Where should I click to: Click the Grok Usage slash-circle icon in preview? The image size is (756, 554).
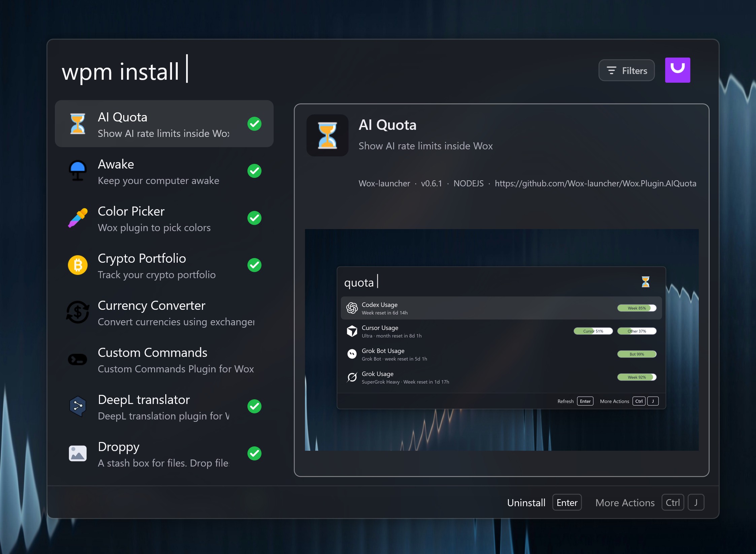coord(352,377)
